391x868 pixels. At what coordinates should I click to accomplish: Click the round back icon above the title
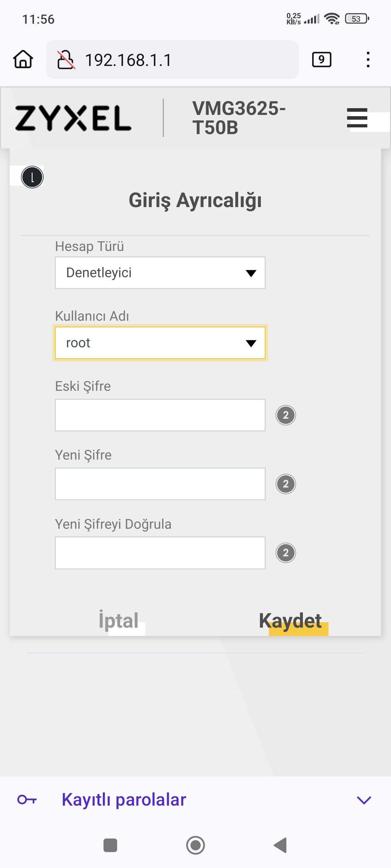(32, 177)
